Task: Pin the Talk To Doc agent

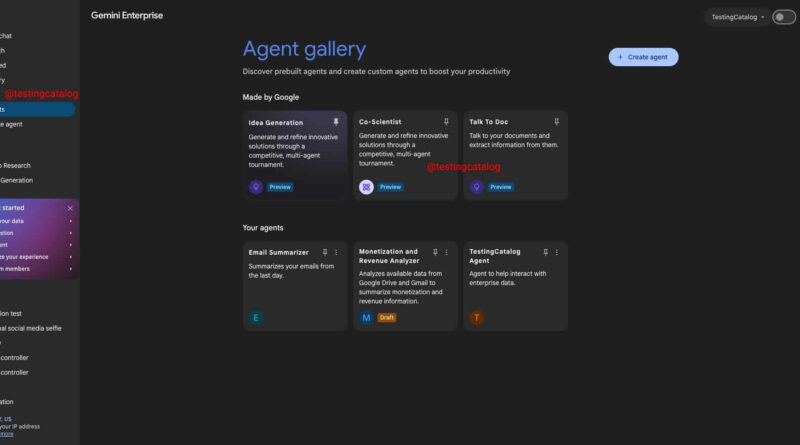Action: point(556,121)
